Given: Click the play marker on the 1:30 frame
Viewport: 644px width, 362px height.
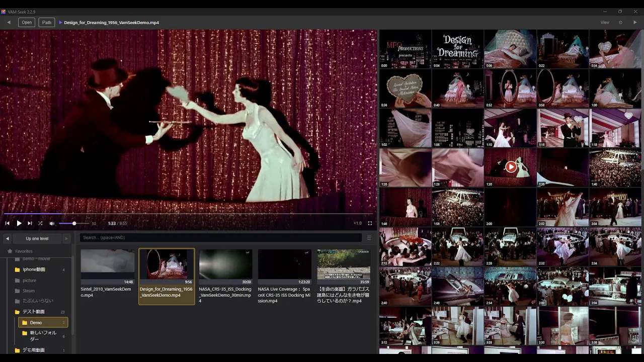Looking at the screenshot, I should 511,166.
